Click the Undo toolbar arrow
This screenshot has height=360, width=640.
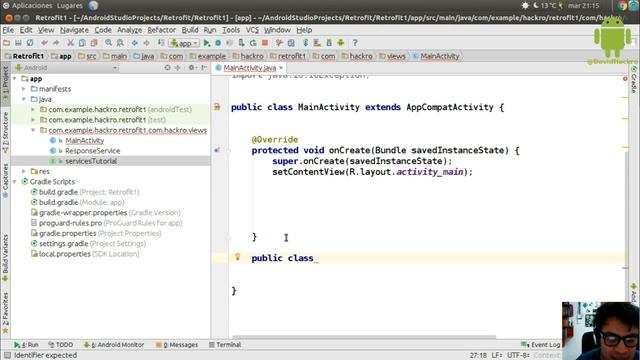(x=44, y=43)
